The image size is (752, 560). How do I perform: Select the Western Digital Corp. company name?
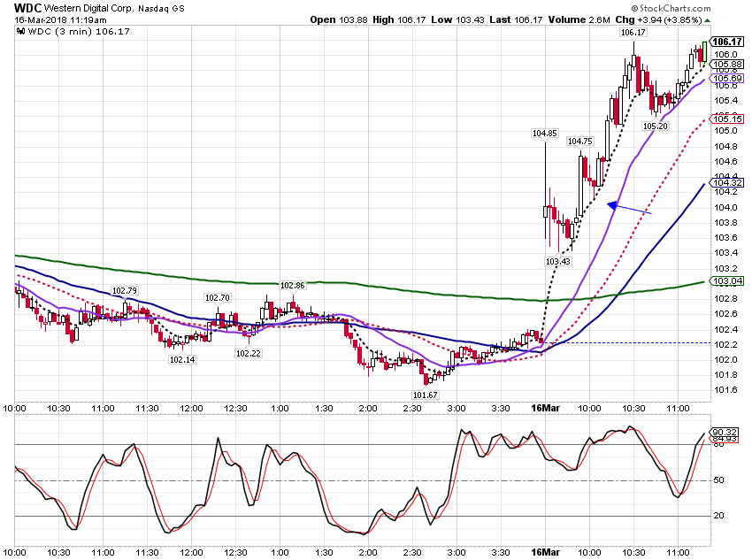pos(89,8)
